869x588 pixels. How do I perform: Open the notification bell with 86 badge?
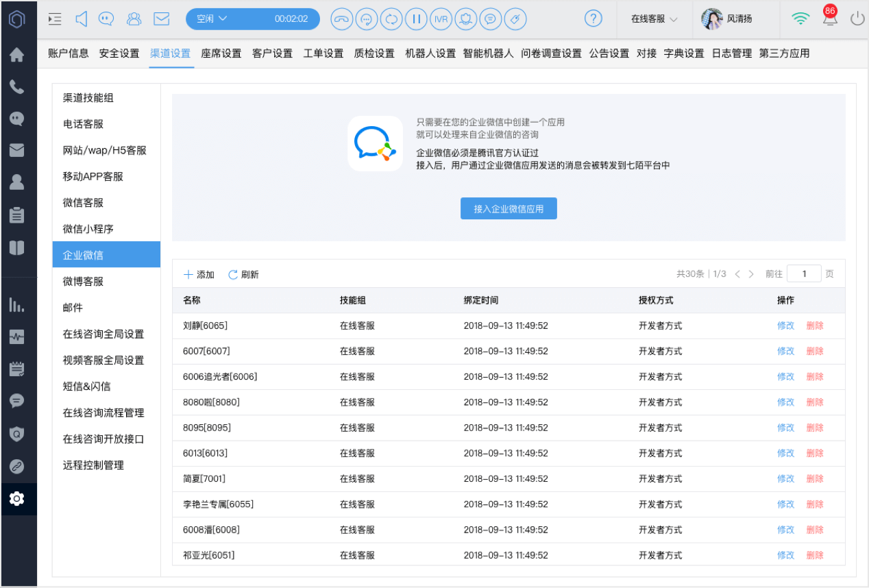[x=830, y=18]
